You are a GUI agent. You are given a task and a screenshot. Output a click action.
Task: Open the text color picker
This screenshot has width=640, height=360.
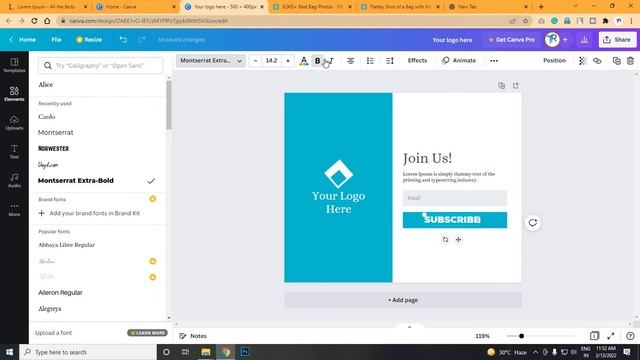coord(304,61)
